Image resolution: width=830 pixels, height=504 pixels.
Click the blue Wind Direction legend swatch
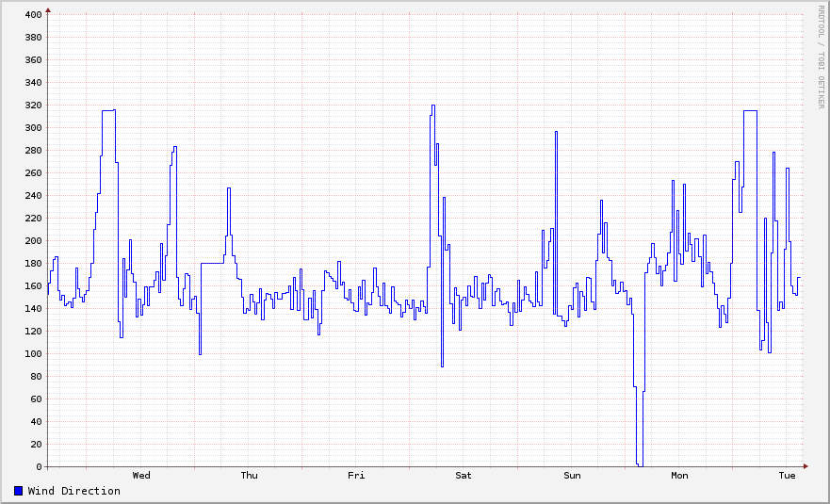point(19,491)
